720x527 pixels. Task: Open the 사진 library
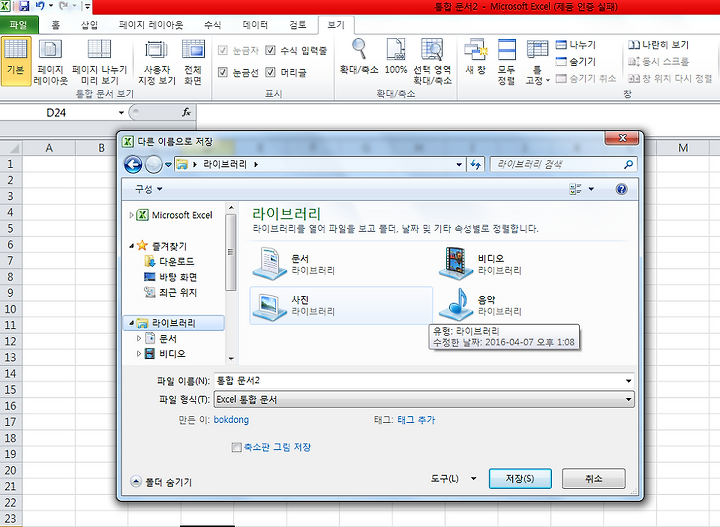(341, 305)
